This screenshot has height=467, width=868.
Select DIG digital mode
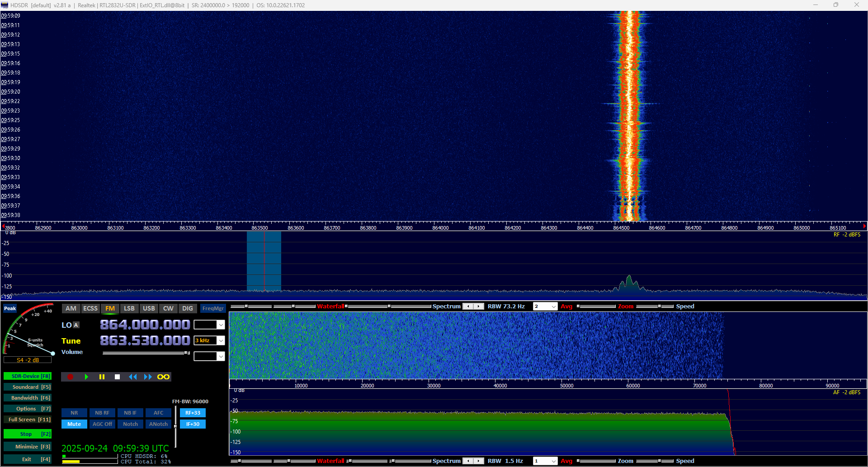point(188,308)
